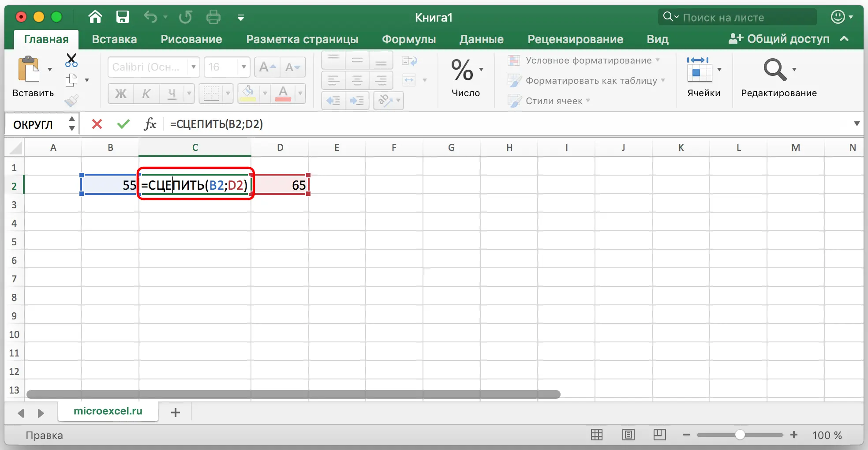Image resolution: width=868 pixels, height=450 pixels.
Task: Center text horizontally
Action: coord(357,80)
